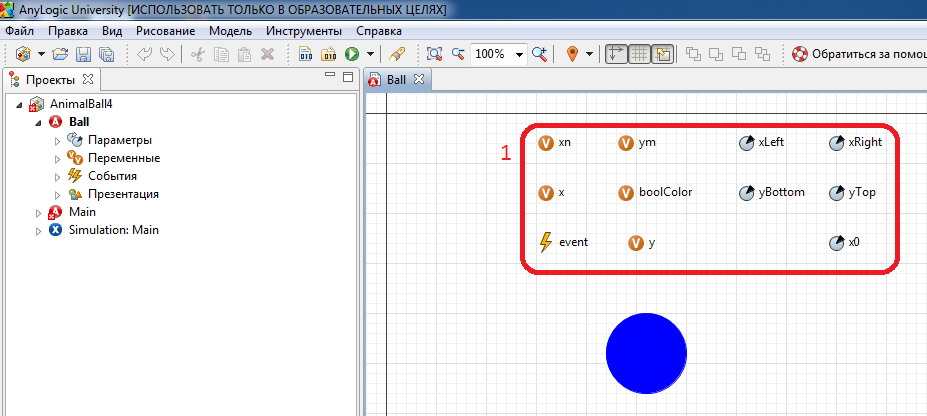Open the 100% zoom level combo box
Screen dimensions: 927x416
[x=499, y=54]
